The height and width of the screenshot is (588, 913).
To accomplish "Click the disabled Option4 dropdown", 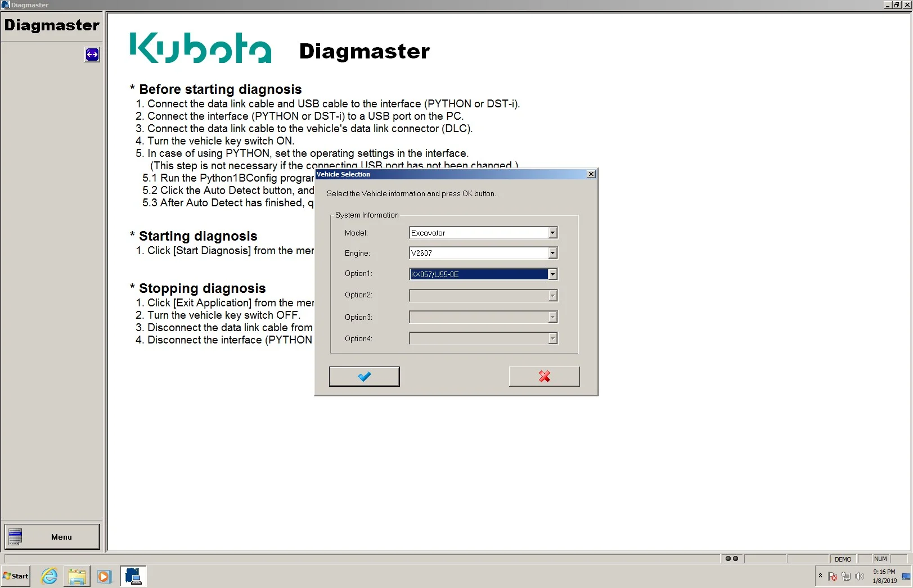I will coord(483,338).
